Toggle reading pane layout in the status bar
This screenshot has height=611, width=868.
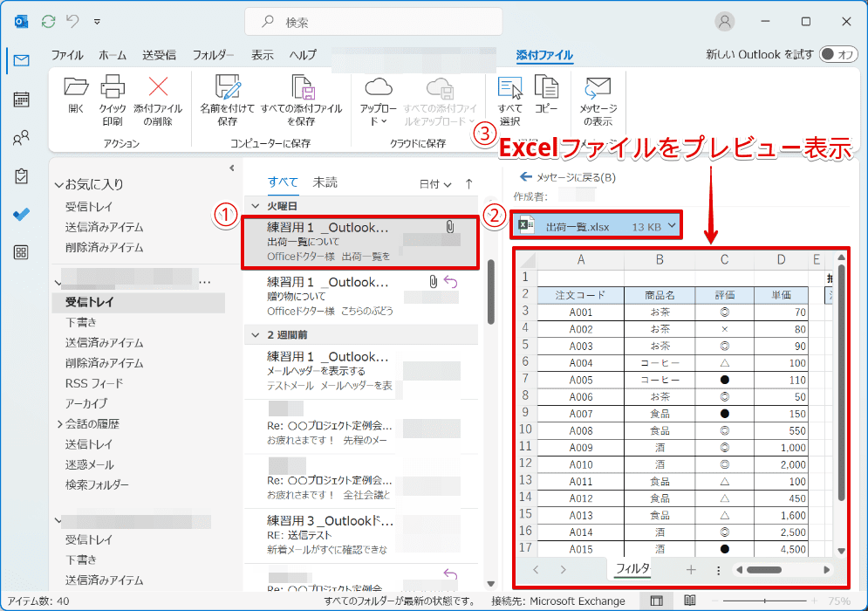[657, 601]
